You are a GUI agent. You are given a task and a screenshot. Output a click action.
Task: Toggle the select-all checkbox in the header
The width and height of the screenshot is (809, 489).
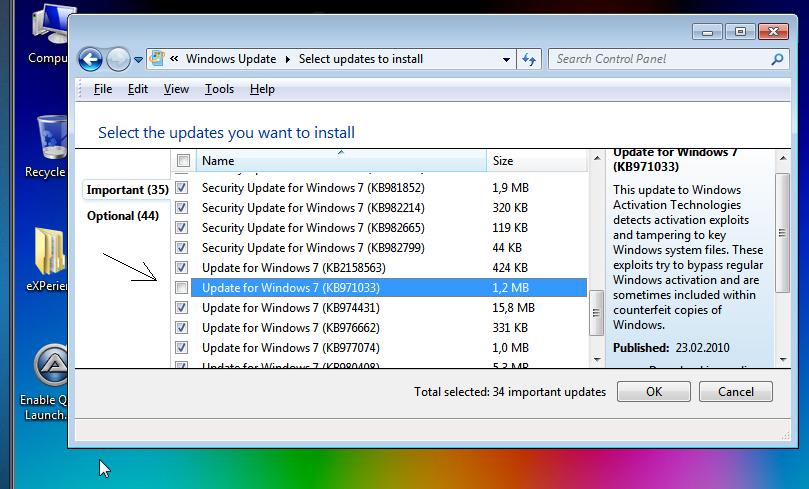tap(183, 160)
